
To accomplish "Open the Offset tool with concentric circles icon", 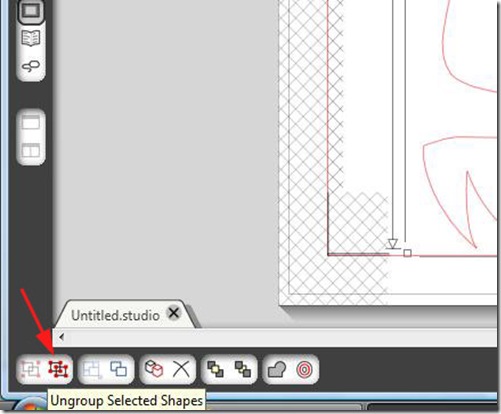I will (x=305, y=370).
